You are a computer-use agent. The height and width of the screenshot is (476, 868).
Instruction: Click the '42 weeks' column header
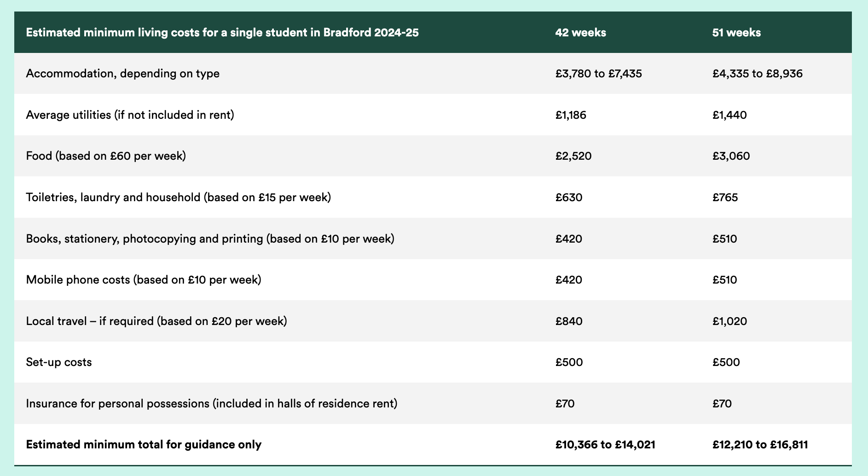click(x=580, y=33)
